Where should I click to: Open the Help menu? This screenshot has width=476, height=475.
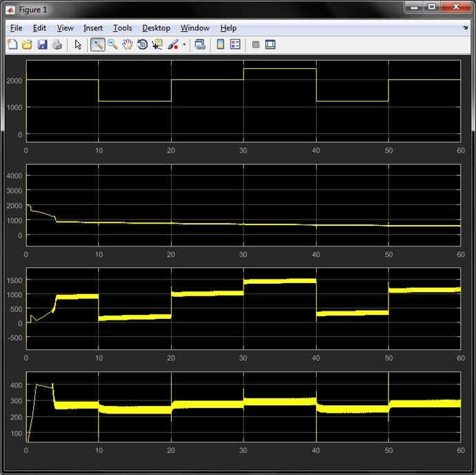click(228, 28)
